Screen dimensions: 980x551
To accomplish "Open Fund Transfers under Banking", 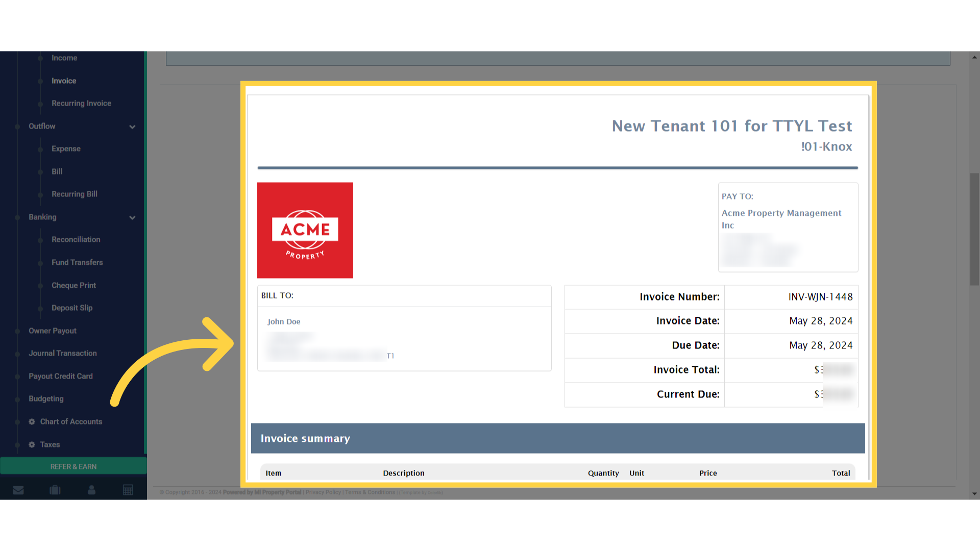I will pos(77,262).
